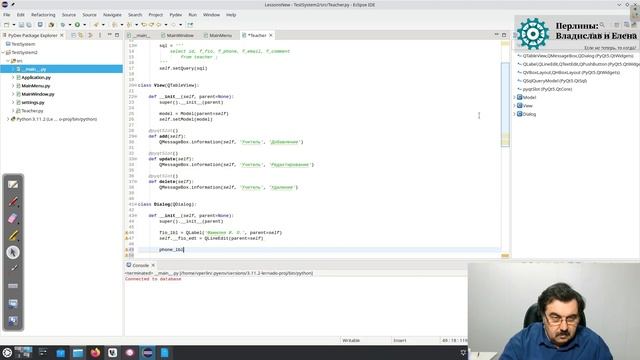Select the pink eraser annotation tool
Image resolution: width=640 pixels, height=360 pixels.
[x=13, y=218]
